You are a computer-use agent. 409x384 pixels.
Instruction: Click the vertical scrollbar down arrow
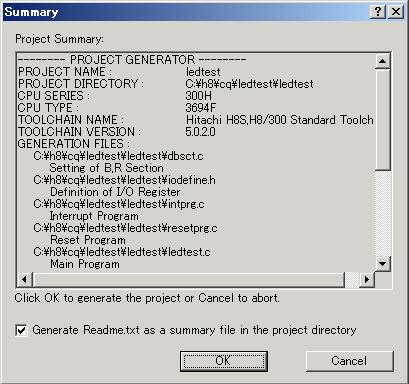pyautogui.click(x=382, y=264)
